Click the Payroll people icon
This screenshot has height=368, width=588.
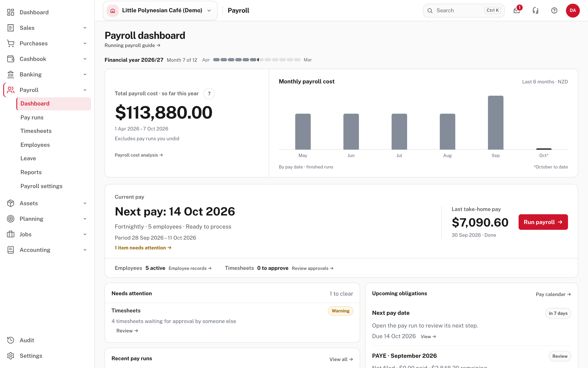(x=10, y=90)
